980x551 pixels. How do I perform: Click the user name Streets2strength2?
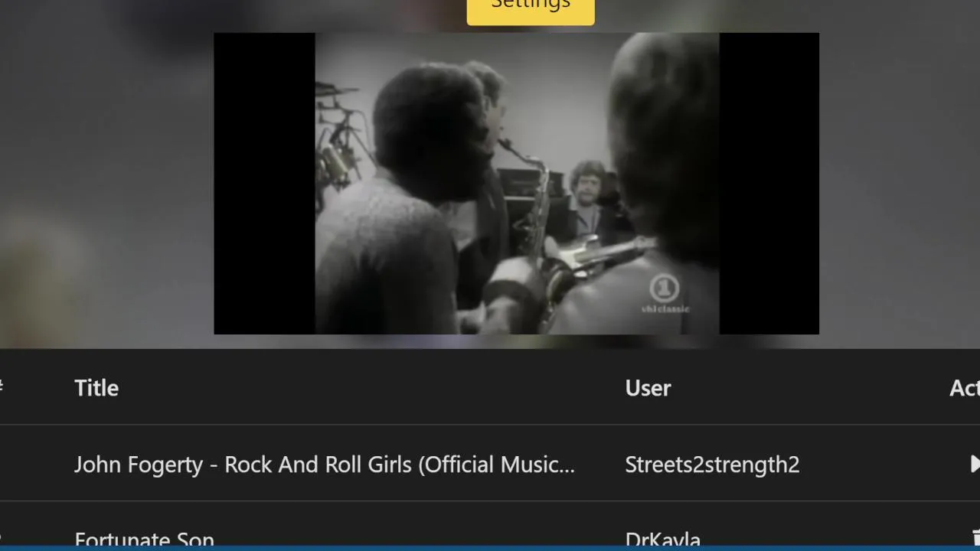[712, 465]
